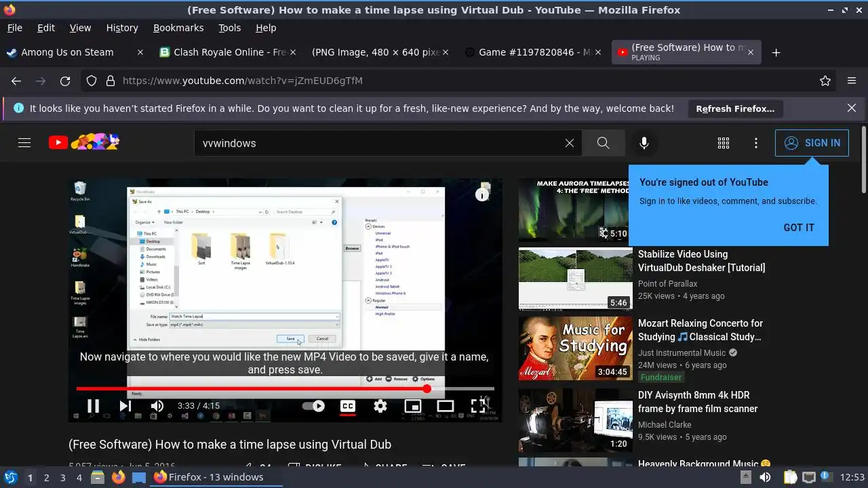Image resolution: width=868 pixels, height=488 pixels.
Task: Open system volume control in tray
Action: point(765,477)
